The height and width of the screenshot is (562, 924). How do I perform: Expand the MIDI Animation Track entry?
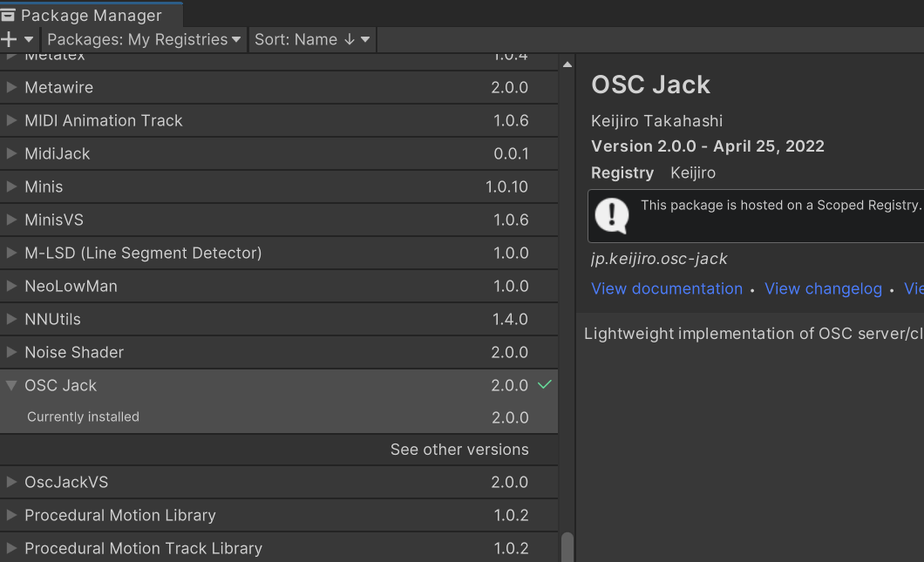[x=11, y=120]
